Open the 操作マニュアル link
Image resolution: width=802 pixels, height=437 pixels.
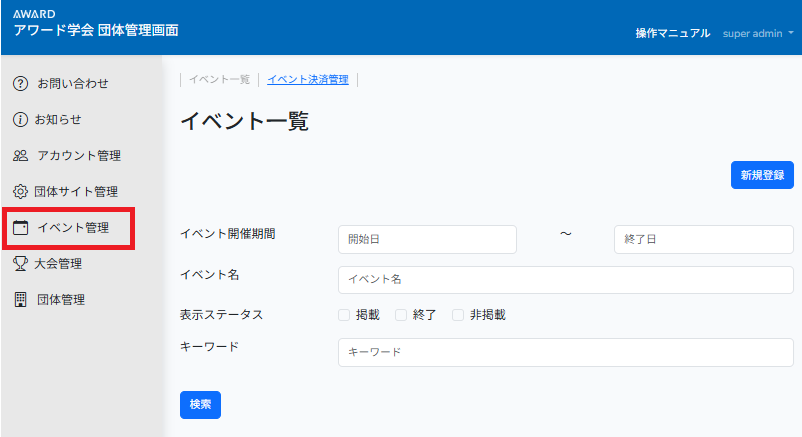click(672, 33)
